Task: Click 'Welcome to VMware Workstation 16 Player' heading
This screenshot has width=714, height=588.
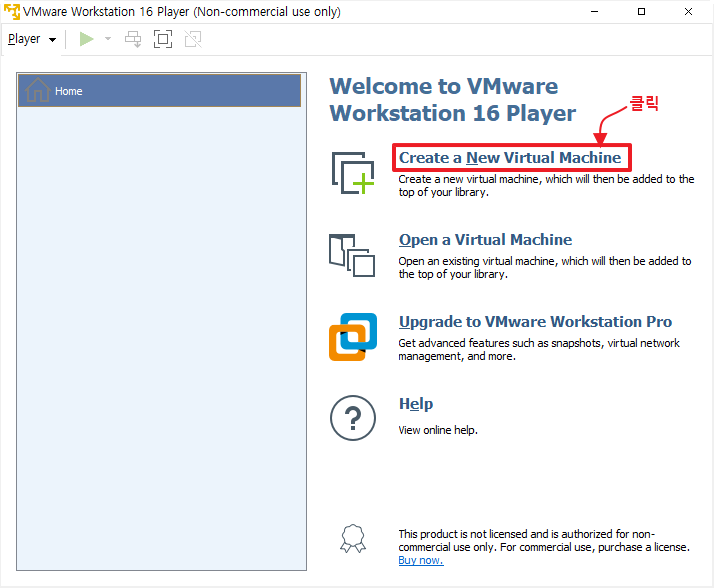Action: point(453,100)
